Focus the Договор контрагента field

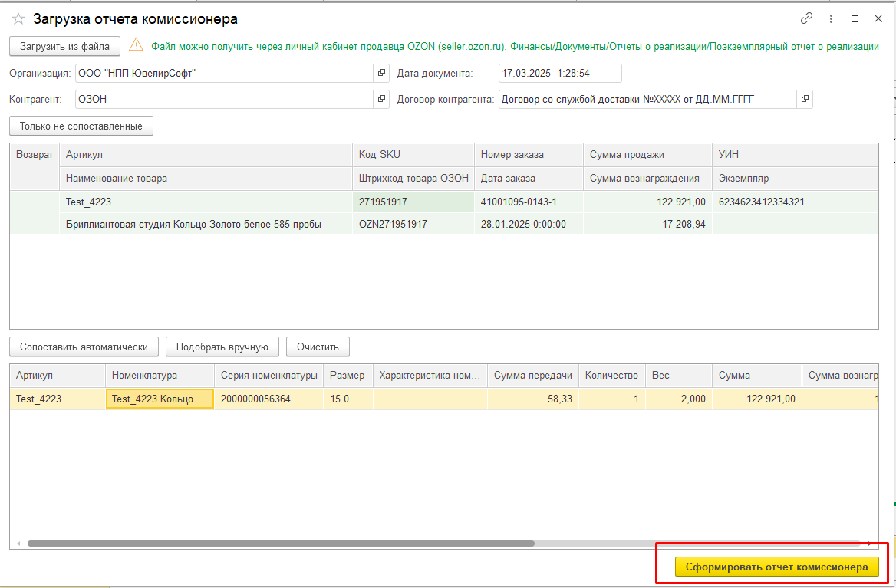[x=647, y=99]
